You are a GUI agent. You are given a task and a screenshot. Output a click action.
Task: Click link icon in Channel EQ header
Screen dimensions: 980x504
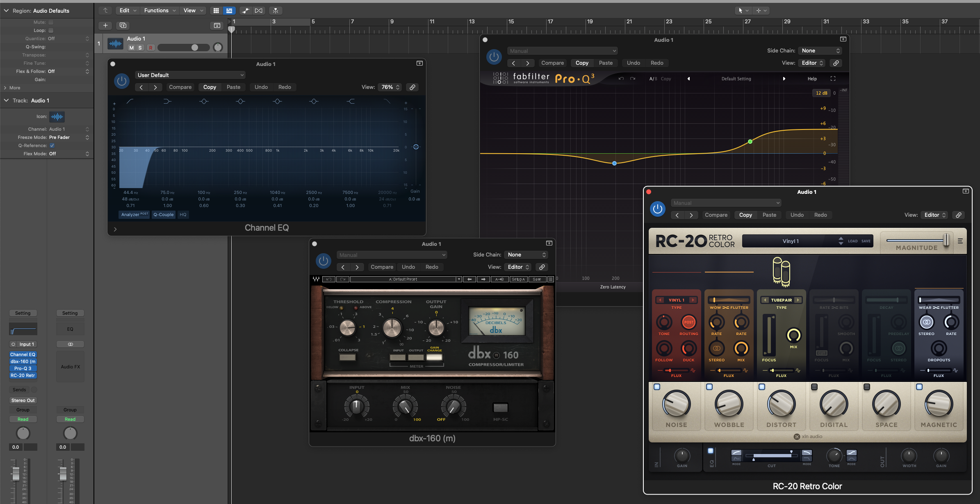tap(413, 87)
